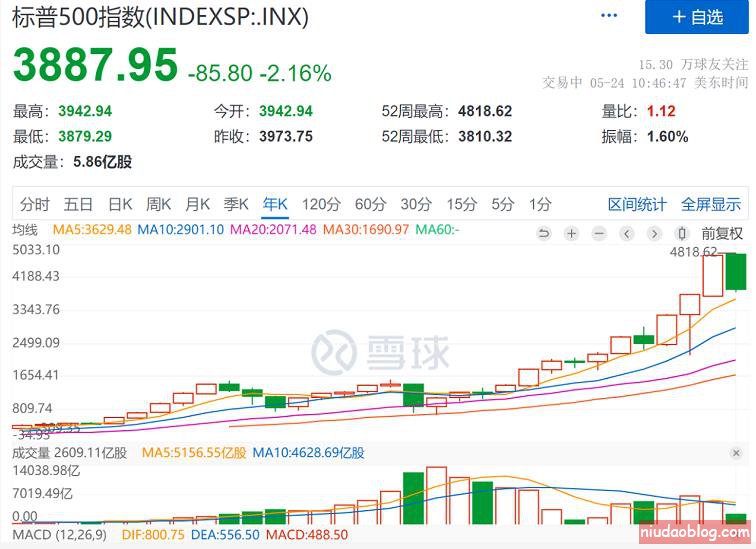Select the 季K chart tab
Image resolution: width=756 pixels, height=549 pixels.
coord(236,204)
